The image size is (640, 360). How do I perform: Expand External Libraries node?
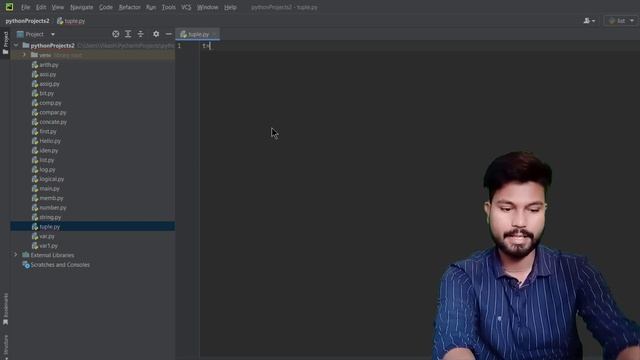[16, 255]
